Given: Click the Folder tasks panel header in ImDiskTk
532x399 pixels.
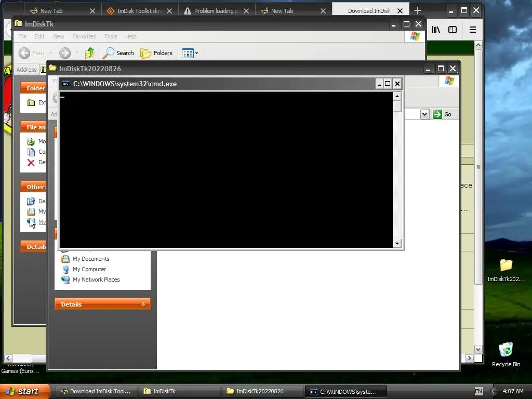Looking at the screenshot, I should point(33,88).
